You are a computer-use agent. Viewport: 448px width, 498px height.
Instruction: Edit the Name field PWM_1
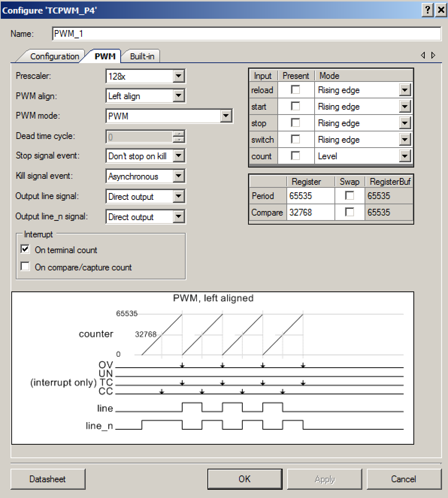247,33
